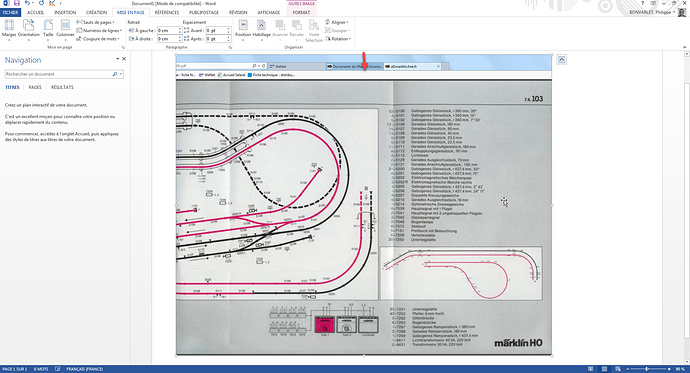
Task: Open the Orientation page tool
Action: point(29,29)
